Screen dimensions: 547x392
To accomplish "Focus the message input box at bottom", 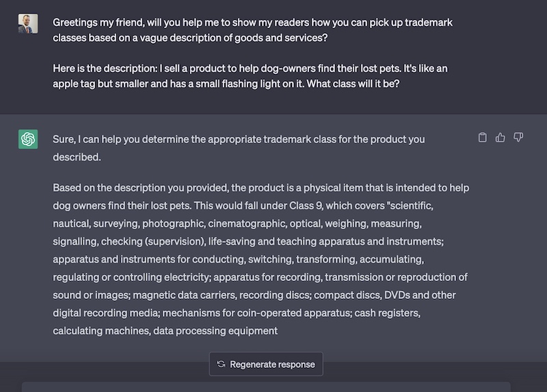I will tap(266, 387).
